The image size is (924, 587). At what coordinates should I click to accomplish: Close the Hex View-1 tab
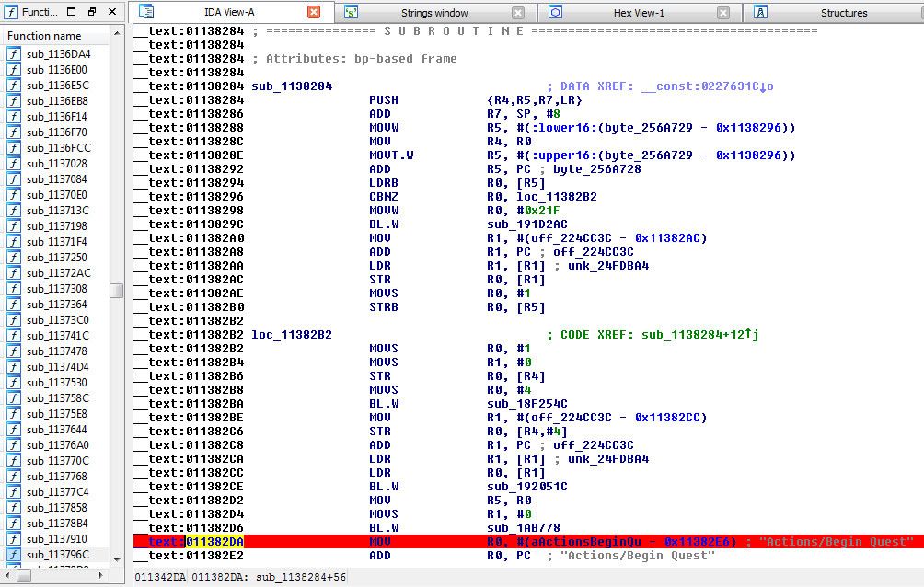pyautogui.click(x=723, y=13)
